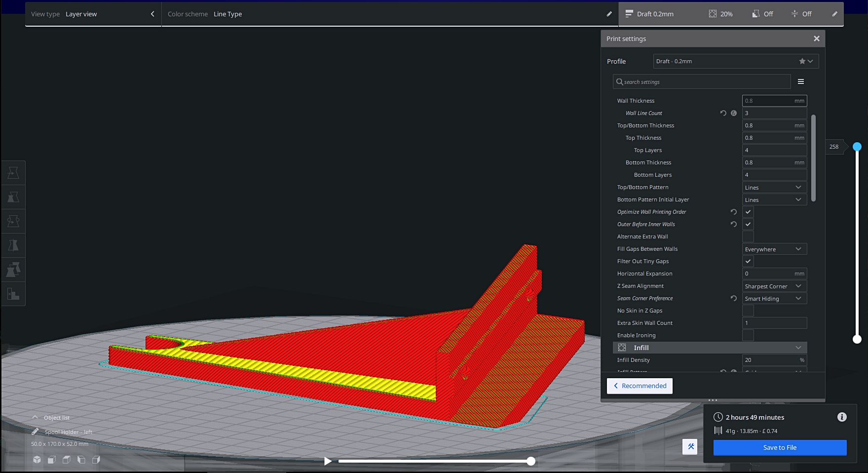Open Per Model Settings tool
The width and height of the screenshot is (868, 473).
[x=13, y=270]
